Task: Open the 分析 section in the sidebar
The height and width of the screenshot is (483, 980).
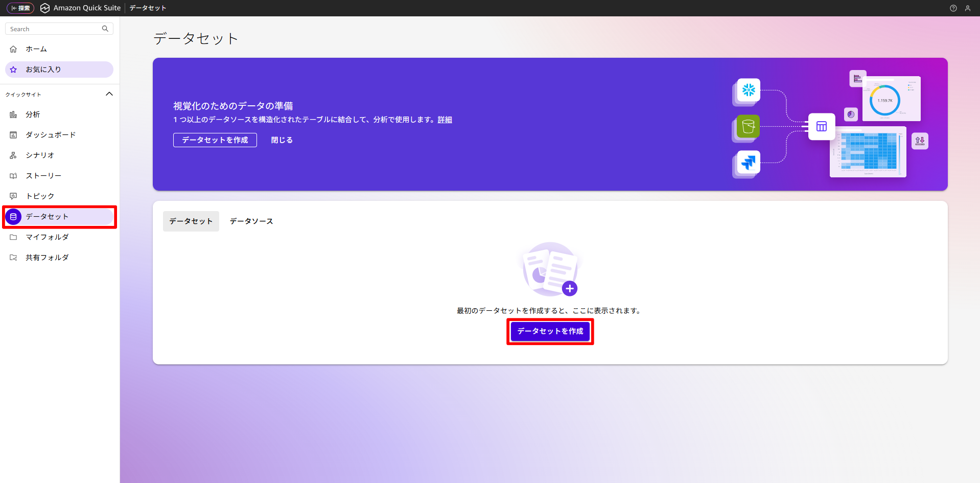Action: click(x=33, y=114)
